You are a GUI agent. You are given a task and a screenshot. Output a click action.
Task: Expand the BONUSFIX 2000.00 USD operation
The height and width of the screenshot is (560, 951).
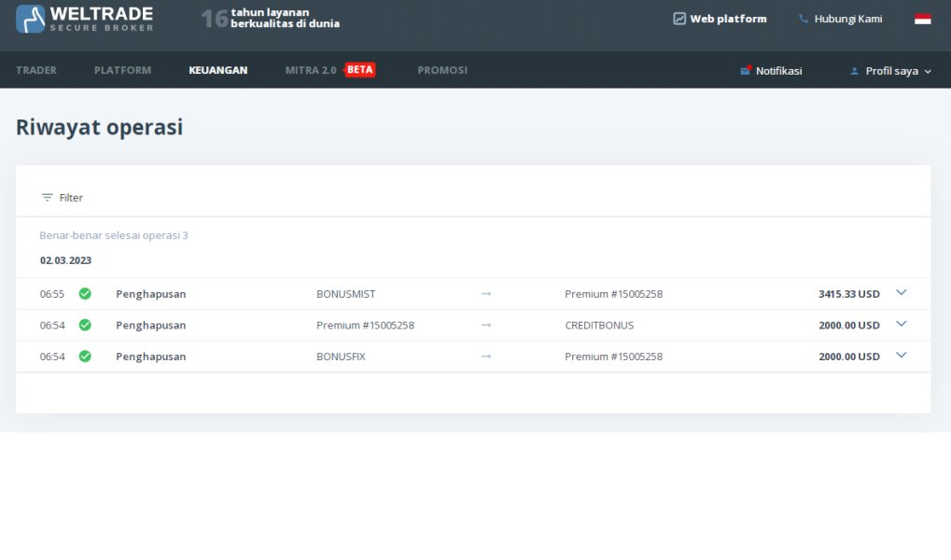(x=902, y=355)
